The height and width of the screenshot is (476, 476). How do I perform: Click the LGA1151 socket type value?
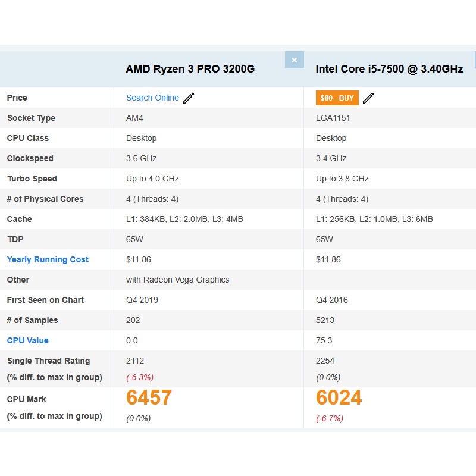(x=333, y=118)
